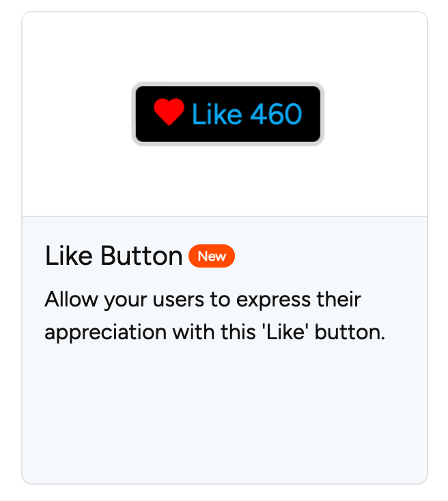Click the red heart icon
448x501 pixels.
pos(169,112)
